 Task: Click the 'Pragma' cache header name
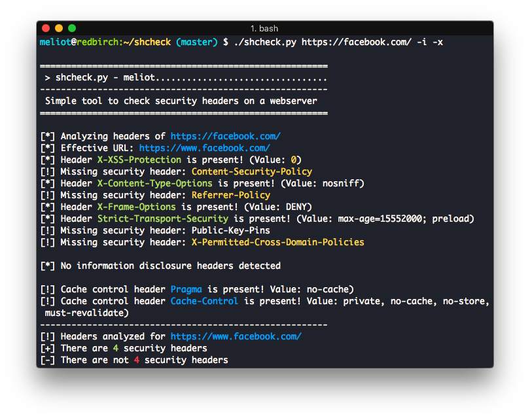pyautogui.click(x=186, y=290)
